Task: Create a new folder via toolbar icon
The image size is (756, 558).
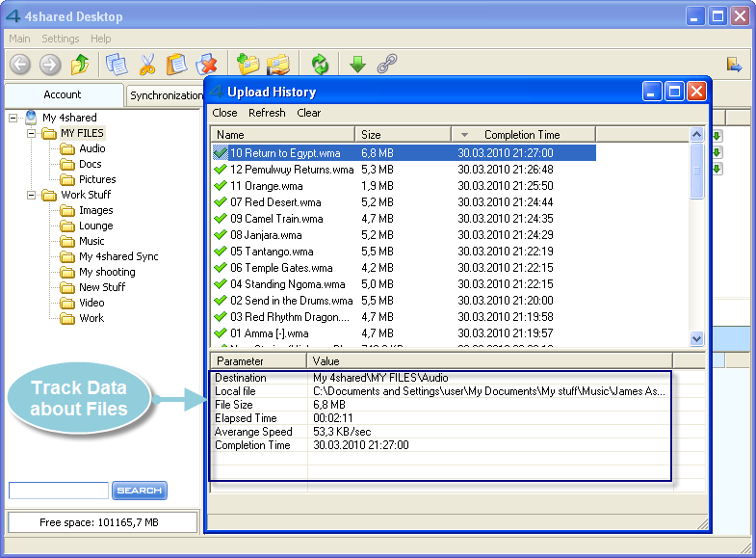Action: pyautogui.click(x=248, y=64)
